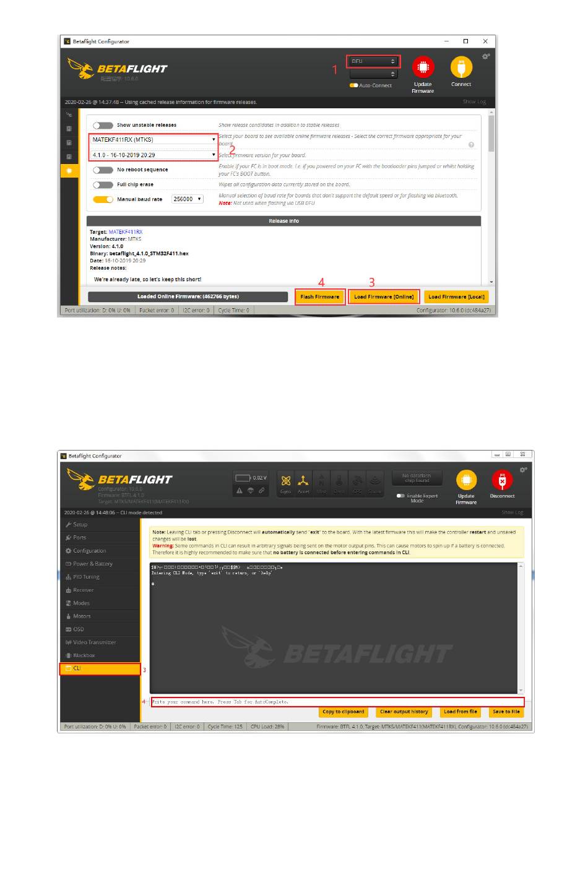This screenshot has height=872, width=588.
Task: Click the link status chain icon
Action: [262, 490]
